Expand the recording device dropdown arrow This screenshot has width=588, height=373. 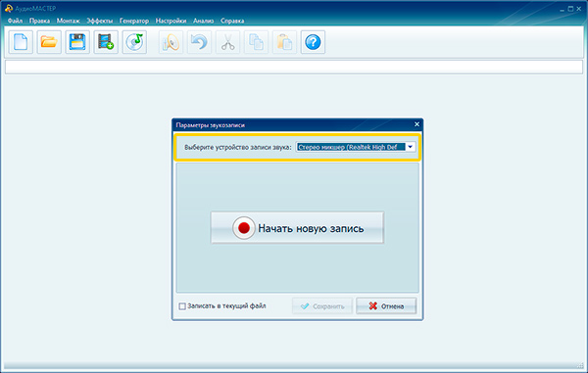point(411,147)
